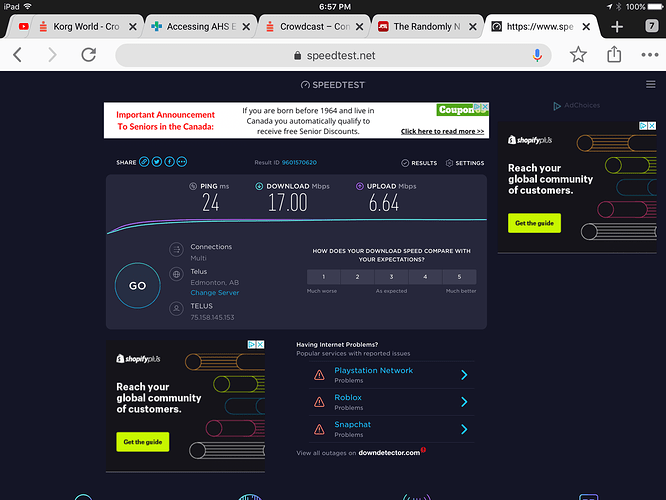This screenshot has height=500, width=666.
Task: Open Click here to read more link
Action: (x=442, y=131)
